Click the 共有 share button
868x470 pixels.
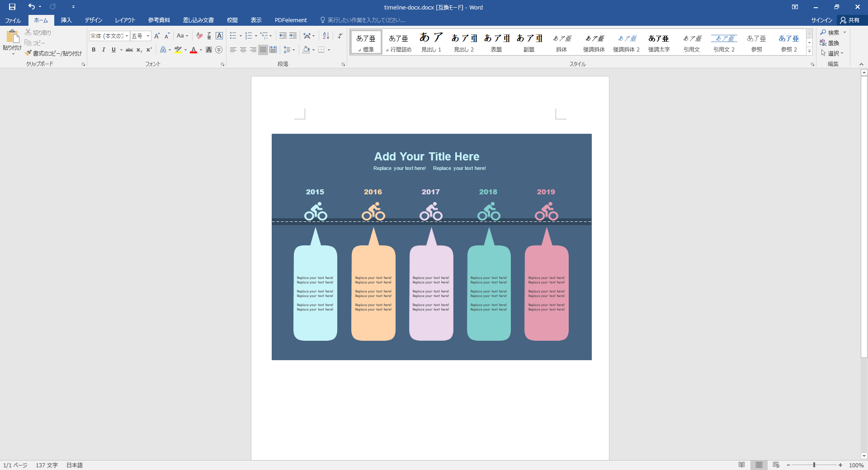(850, 20)
